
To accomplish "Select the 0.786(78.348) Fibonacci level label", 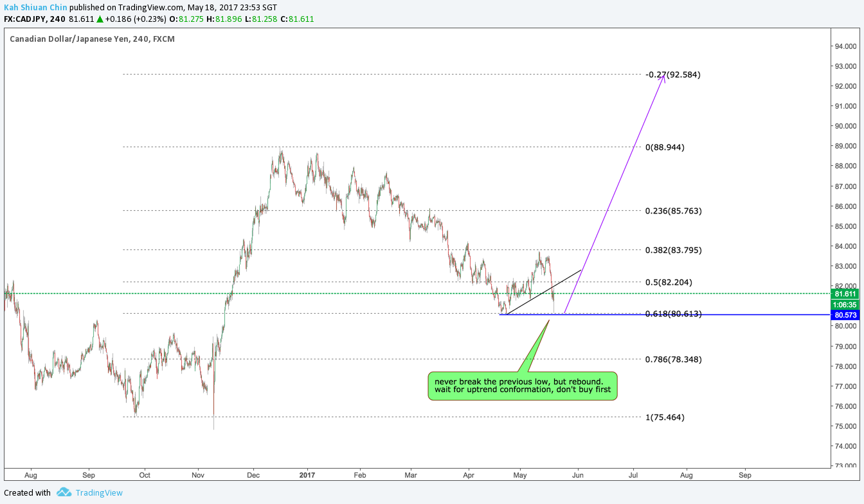I will [x=673, y=359].
